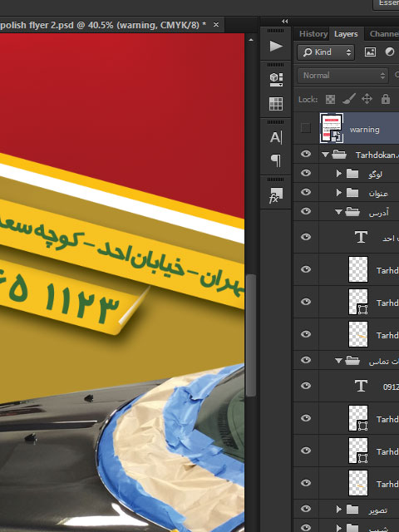Hide the تماس group with its eye
The image size is (399, 532).
pos(306,360)
